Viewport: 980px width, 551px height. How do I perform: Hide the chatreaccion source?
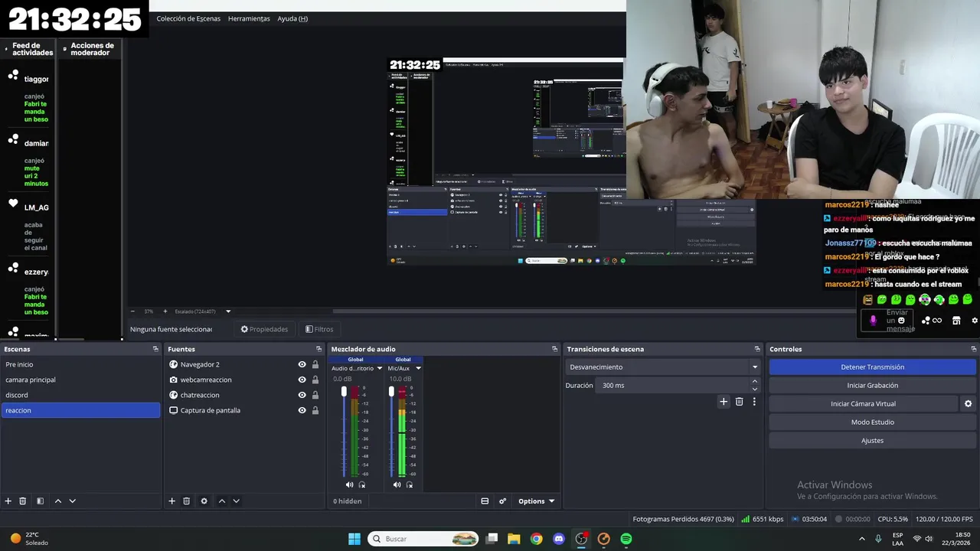[302, 395]
